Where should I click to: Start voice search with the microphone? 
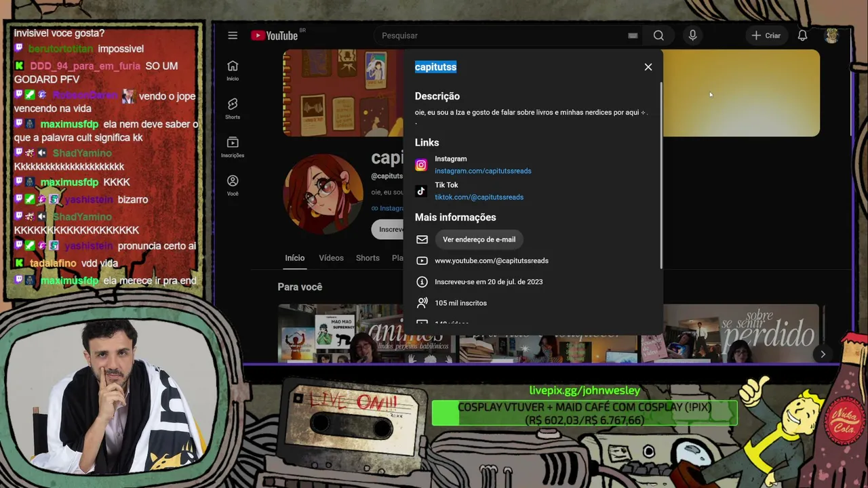[692, 35]
